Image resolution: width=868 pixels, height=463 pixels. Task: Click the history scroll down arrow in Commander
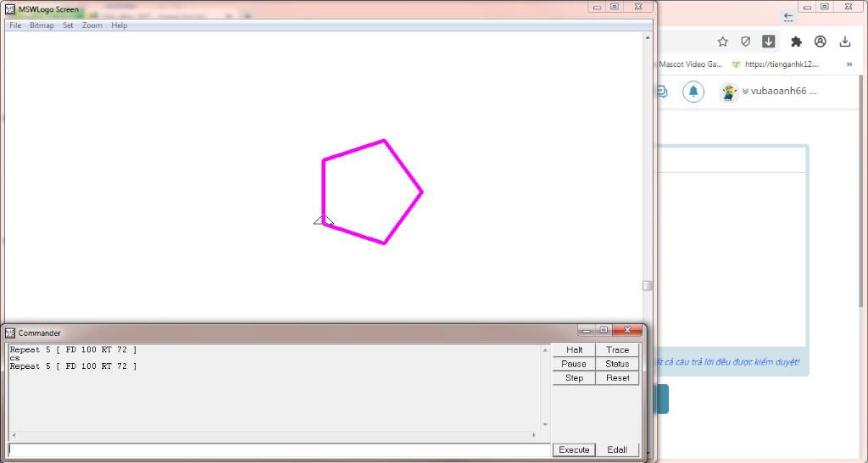coord(545,425)
